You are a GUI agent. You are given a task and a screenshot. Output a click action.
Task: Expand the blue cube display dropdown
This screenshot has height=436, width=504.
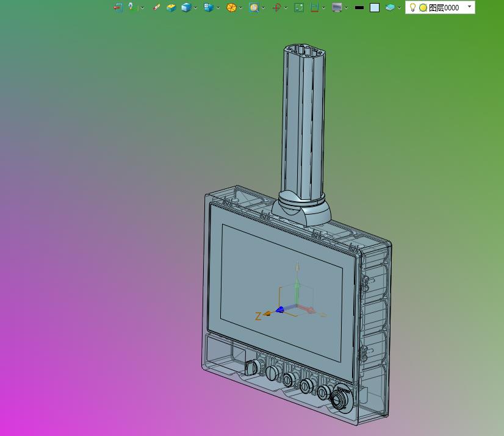coord(195,8)
